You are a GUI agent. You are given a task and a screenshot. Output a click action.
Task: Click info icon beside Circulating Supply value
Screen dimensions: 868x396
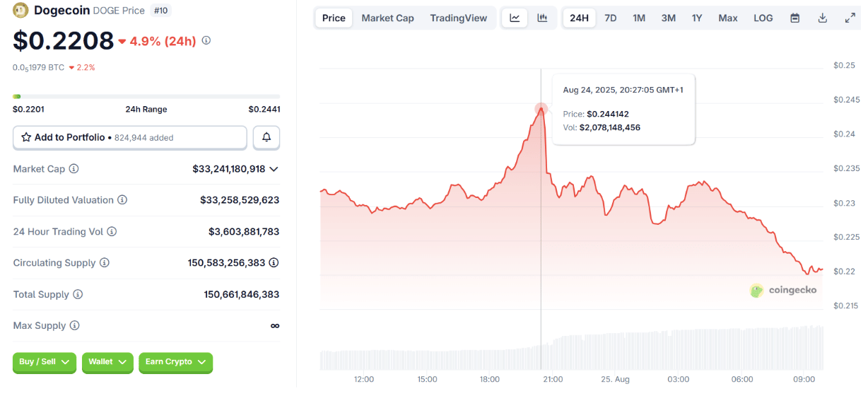(274, 262)
